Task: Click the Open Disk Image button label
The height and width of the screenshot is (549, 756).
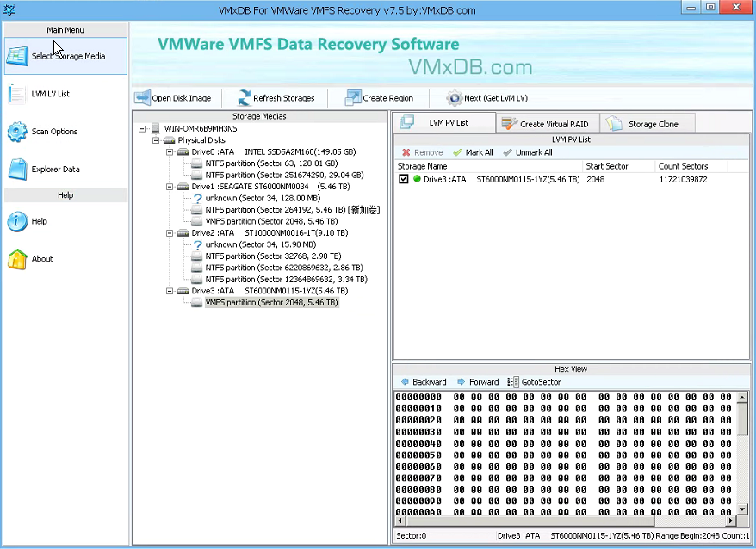Action: pyautogui.click(x=182, y=98)
